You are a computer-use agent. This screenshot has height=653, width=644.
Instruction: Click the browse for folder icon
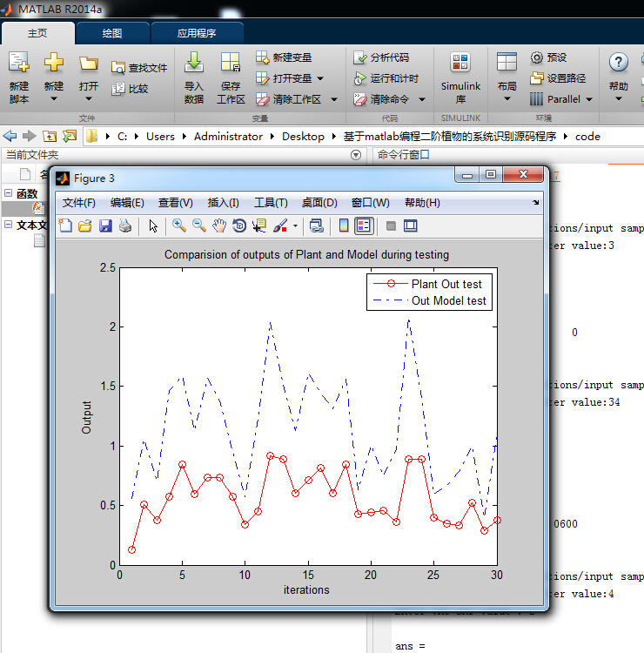point(70,136)
